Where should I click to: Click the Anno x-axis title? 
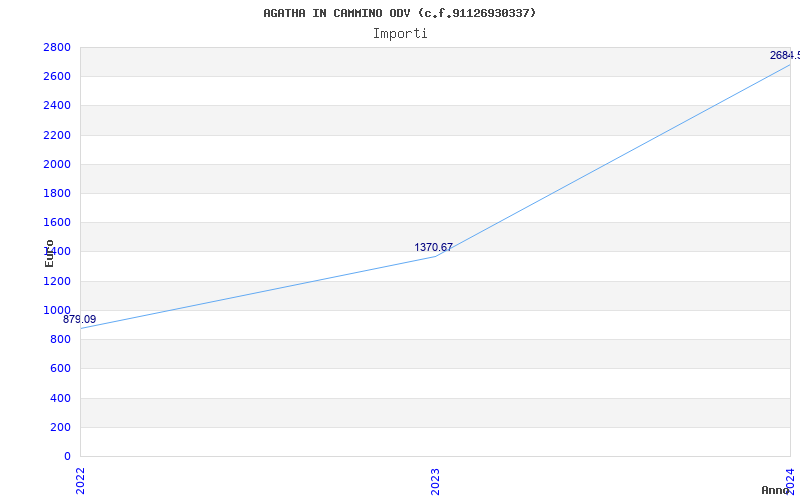776,490
